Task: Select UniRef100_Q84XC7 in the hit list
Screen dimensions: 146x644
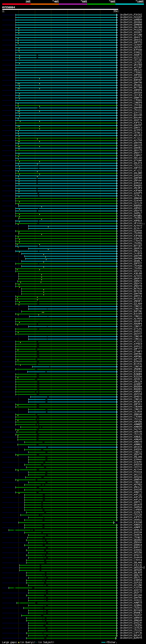Action: click(131, 37)
